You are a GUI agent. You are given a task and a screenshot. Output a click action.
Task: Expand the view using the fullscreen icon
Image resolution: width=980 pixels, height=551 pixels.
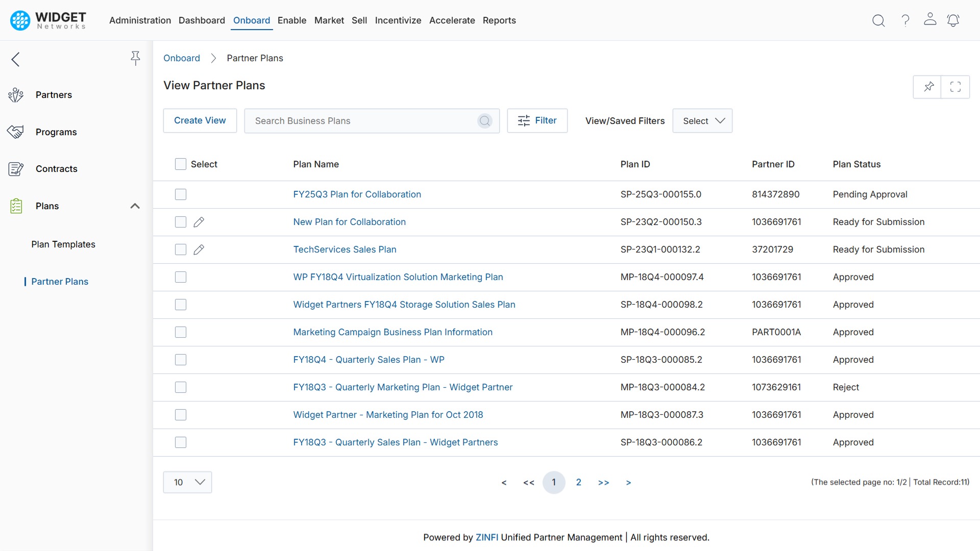click(955, 87)
